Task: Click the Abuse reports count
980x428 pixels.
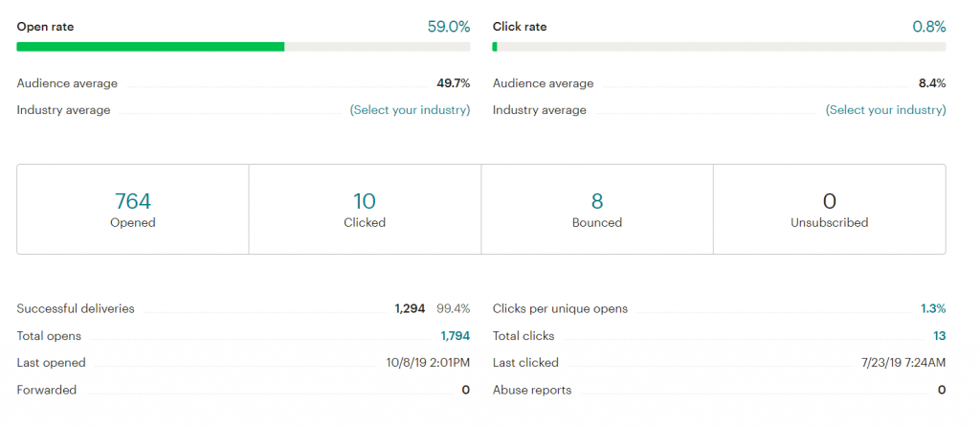Action: coord(942,390)
